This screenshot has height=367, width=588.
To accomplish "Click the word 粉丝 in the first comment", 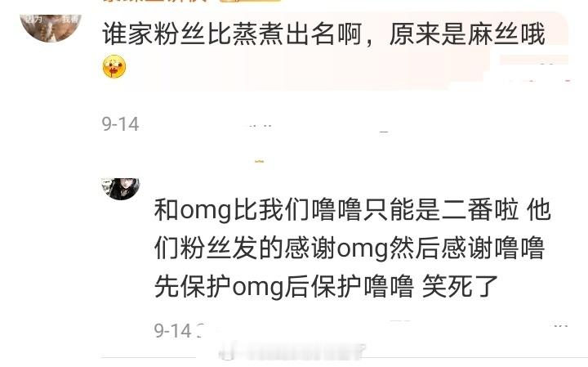I will tap(180, 34).
